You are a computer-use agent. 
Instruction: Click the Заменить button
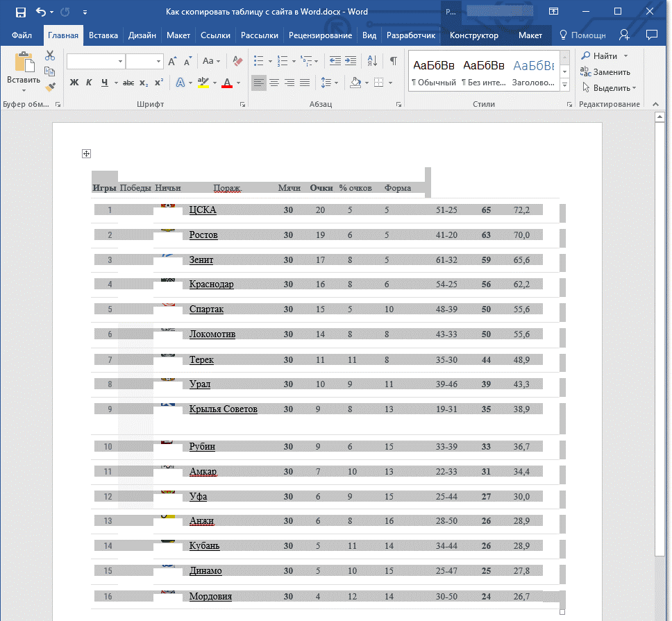coord(605,72)
